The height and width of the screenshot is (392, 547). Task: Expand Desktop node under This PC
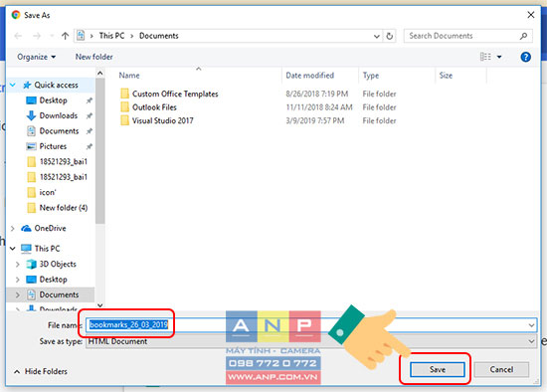pyautogui.click(x=18, y=280)
